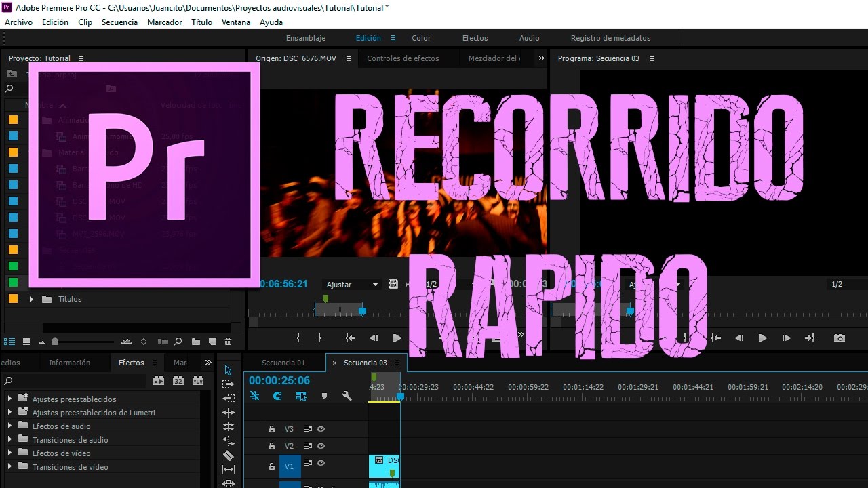Expand the Titulos bin

tap(31, 299)
